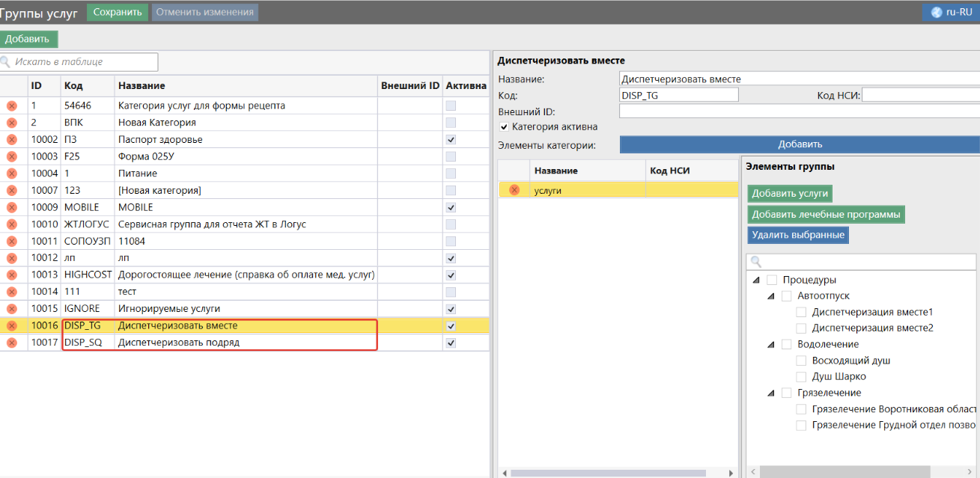980x478 pixels.
Task: Collapse the Грязелечение tree branch
Action: pos(770,393)
